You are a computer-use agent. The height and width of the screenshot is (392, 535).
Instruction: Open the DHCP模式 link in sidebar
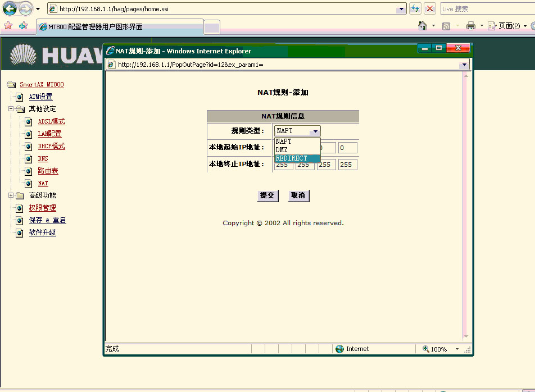coord(51,146)
